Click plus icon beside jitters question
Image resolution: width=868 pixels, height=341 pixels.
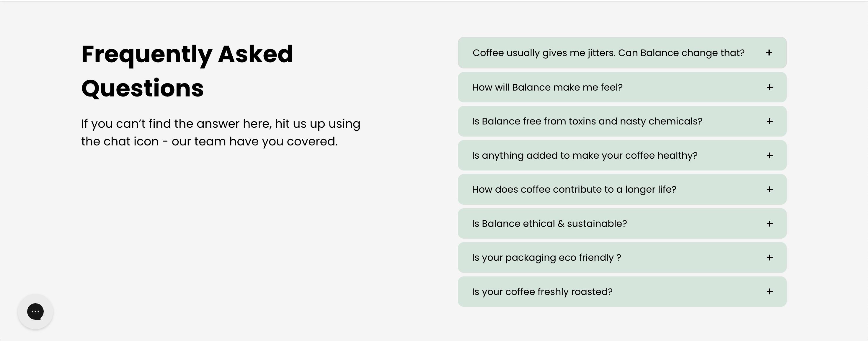(769, 53)
